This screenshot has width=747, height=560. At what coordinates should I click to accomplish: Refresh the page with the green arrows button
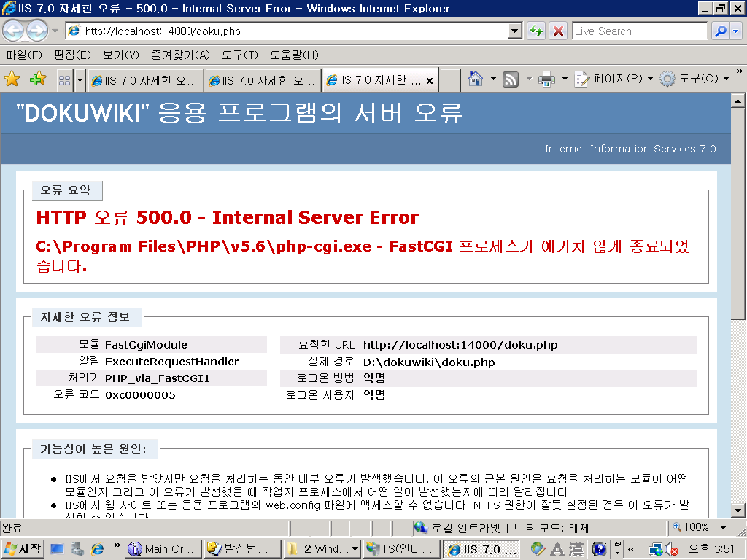point(536,31)
